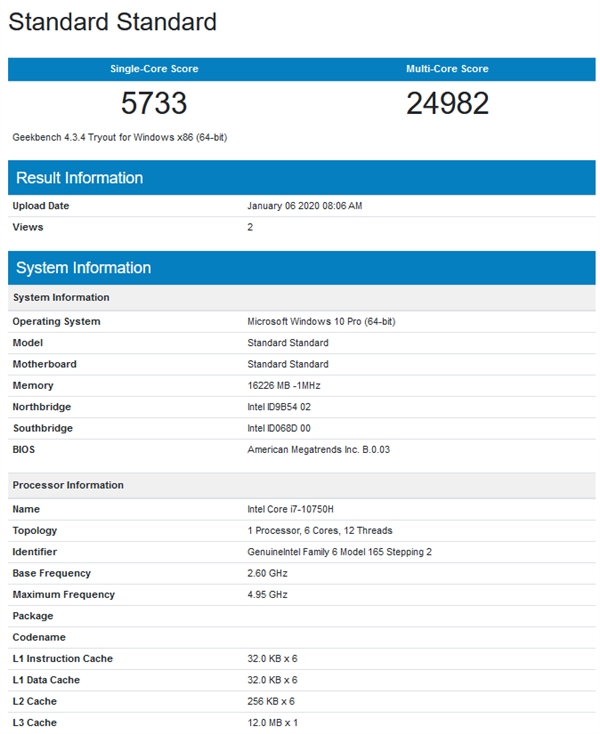The image size is (600, 734).
Task: Click the Views row label
Action: (x=28, y=227)
